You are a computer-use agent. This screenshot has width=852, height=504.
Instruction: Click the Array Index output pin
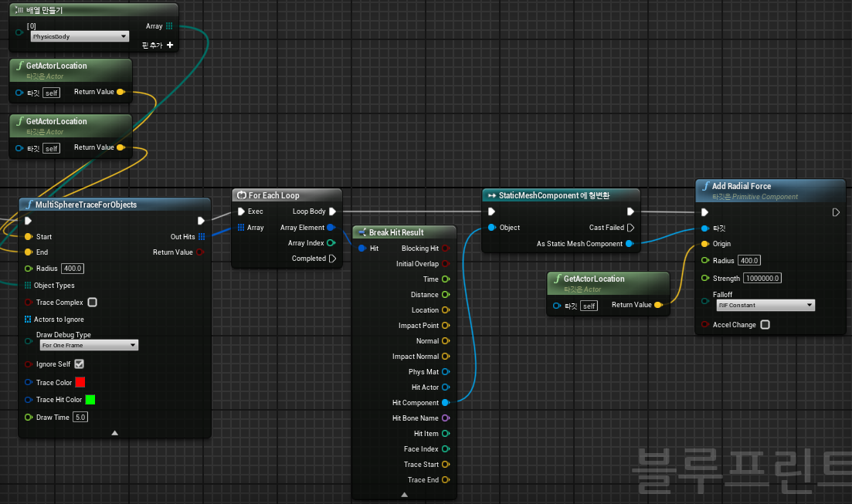[x=331, y=243]
